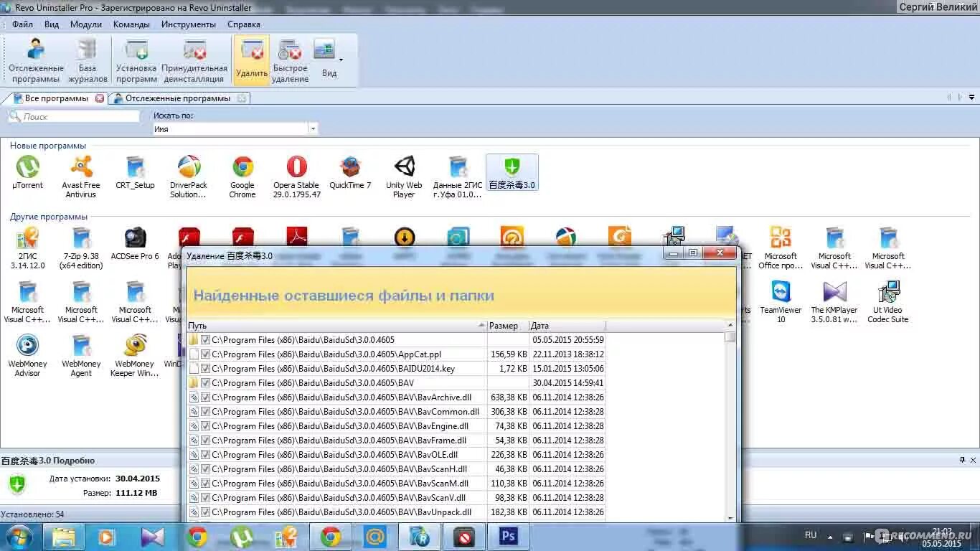This screenshot has width=980, height=551.
Task: Click the Удалить uninstall toolbar button
Action: [251, 60]
